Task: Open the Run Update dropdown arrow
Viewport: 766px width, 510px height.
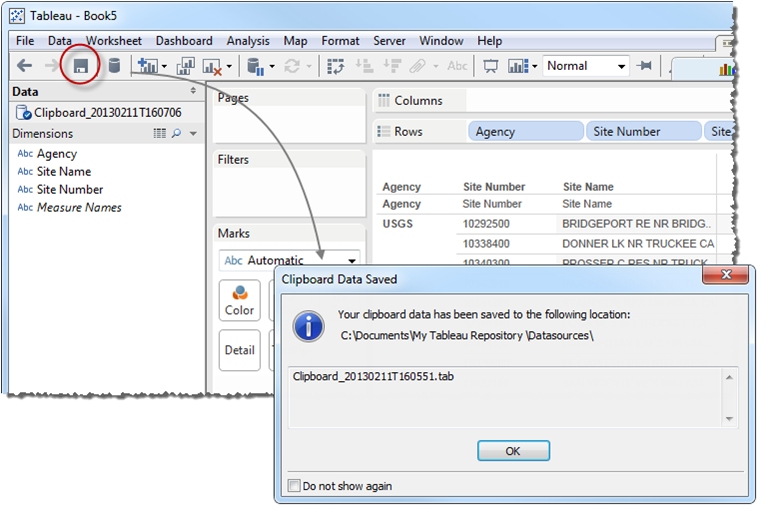Action: [309, 66]
